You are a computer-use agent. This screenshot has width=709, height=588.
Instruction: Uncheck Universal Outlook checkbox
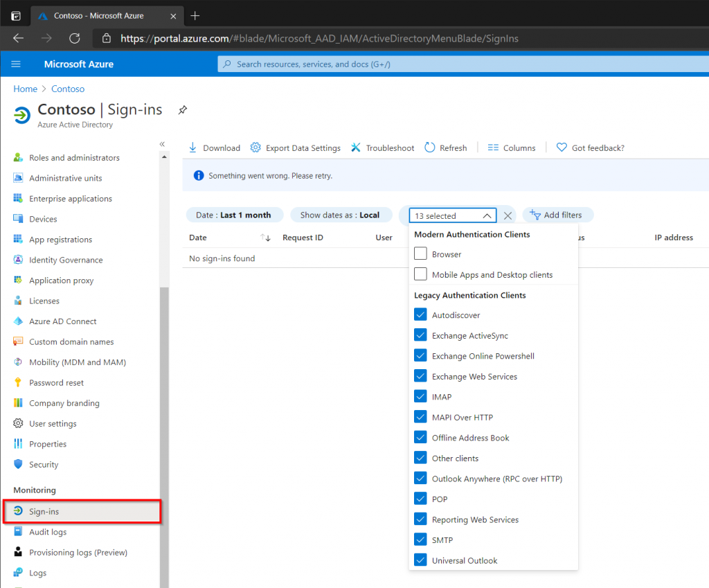(x=420, y=560)
